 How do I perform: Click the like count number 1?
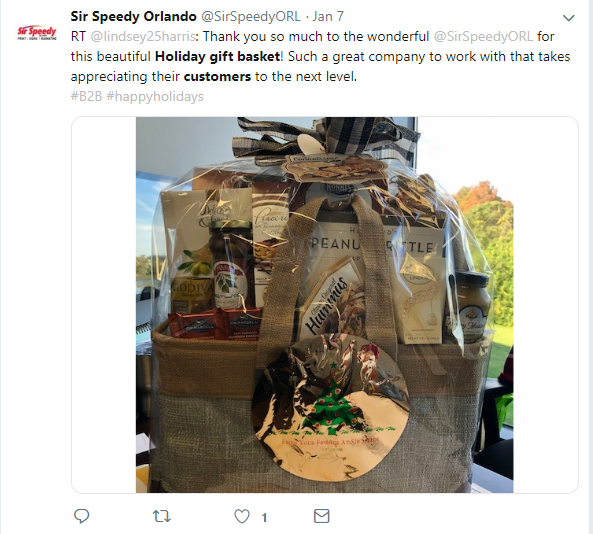pyautogui.click(x=264, y=517)
